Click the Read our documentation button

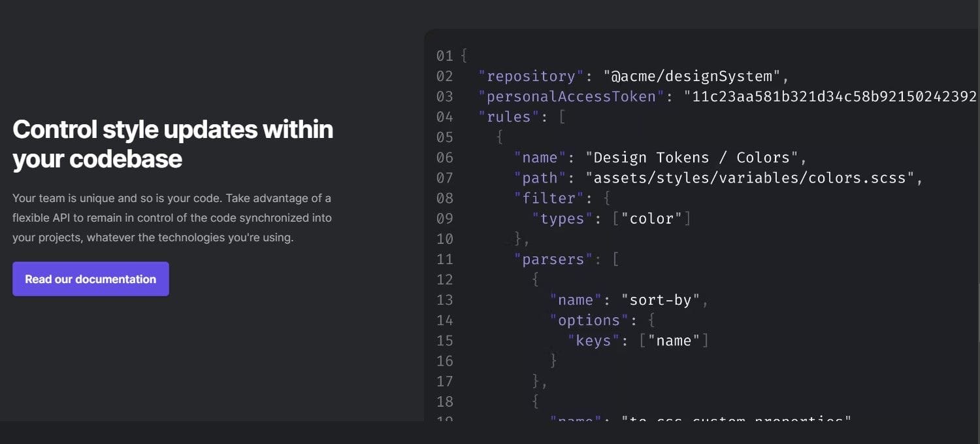(90, 279)
